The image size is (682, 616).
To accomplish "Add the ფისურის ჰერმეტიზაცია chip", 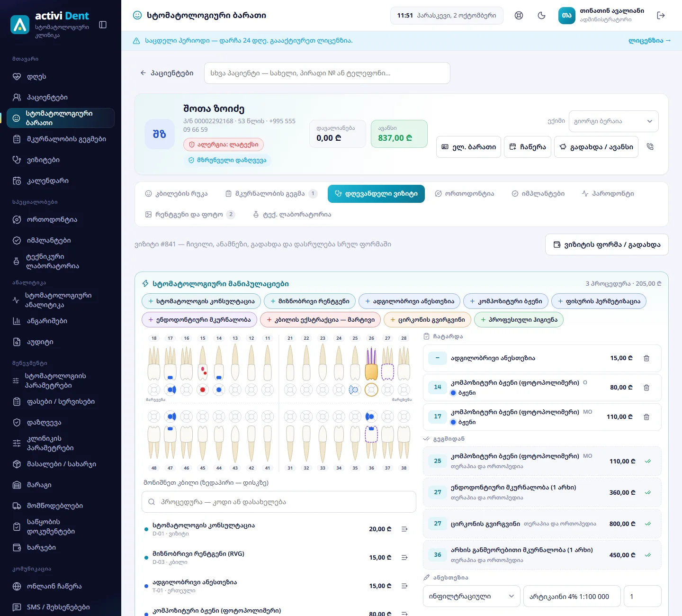I will pos(599,301).
